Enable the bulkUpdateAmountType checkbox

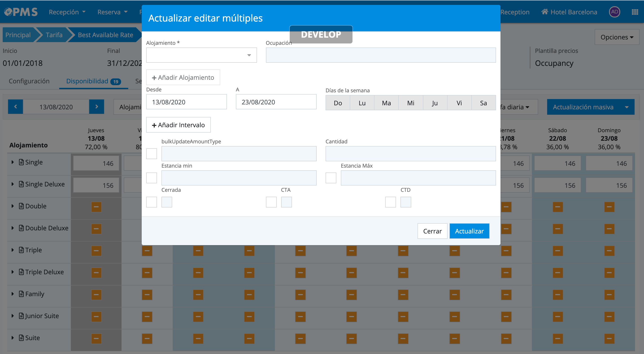pos(152,154)
